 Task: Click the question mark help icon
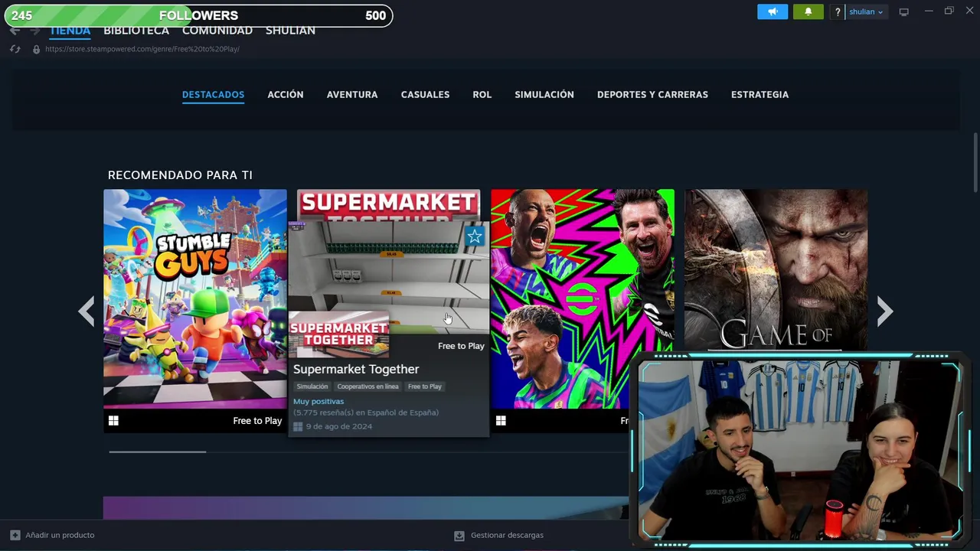tap(838, 11)
